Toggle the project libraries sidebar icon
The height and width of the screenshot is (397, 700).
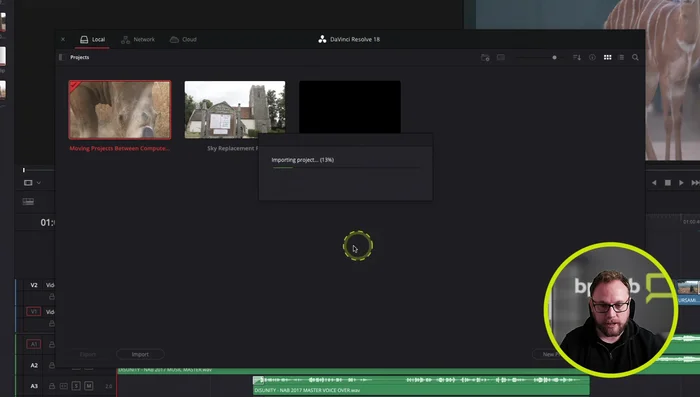coord(62,57)
